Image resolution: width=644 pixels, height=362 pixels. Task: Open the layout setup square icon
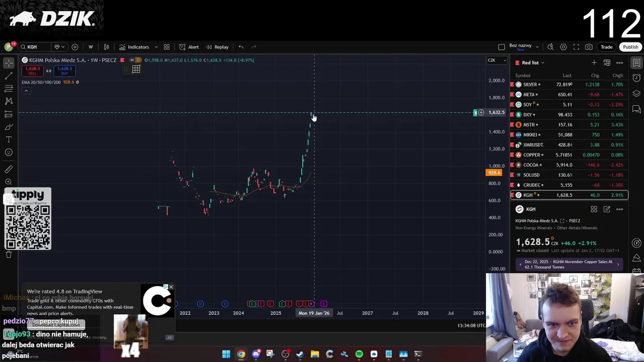502,47
